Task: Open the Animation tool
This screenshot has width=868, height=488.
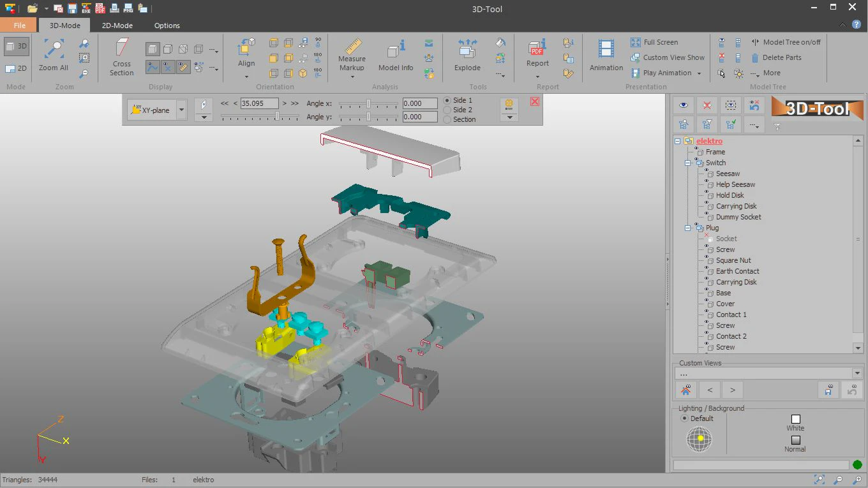Action: (605, 56)
